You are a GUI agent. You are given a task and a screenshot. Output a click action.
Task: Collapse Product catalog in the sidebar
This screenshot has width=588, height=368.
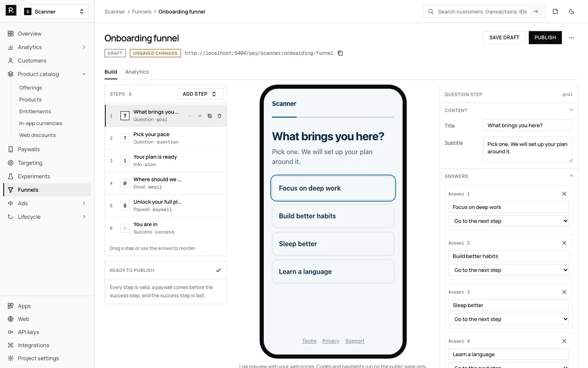[x=84, y=74]
